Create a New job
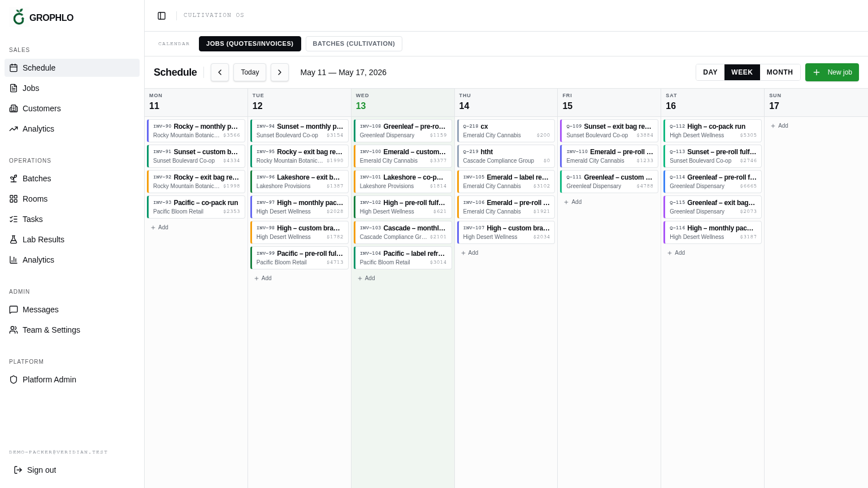The width and height of the screenshot is (868, 488). (832, 72)
